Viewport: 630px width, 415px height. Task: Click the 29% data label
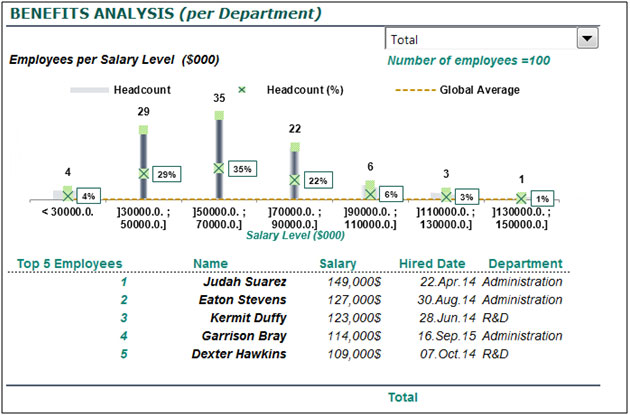point(167,174)
